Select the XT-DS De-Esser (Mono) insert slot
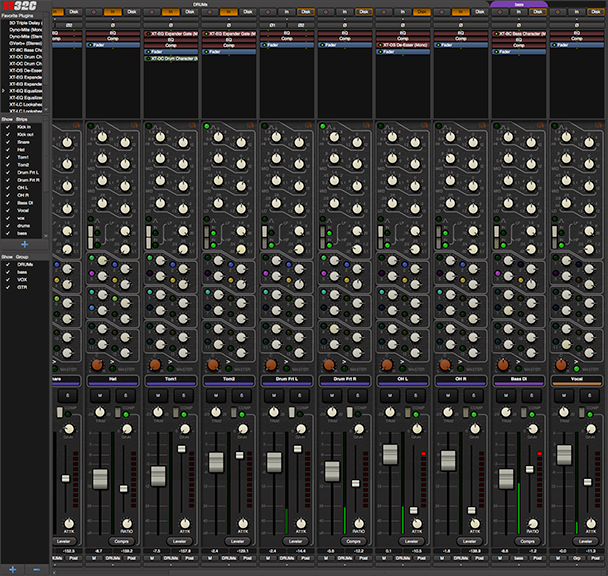 (x=403, y=45)
